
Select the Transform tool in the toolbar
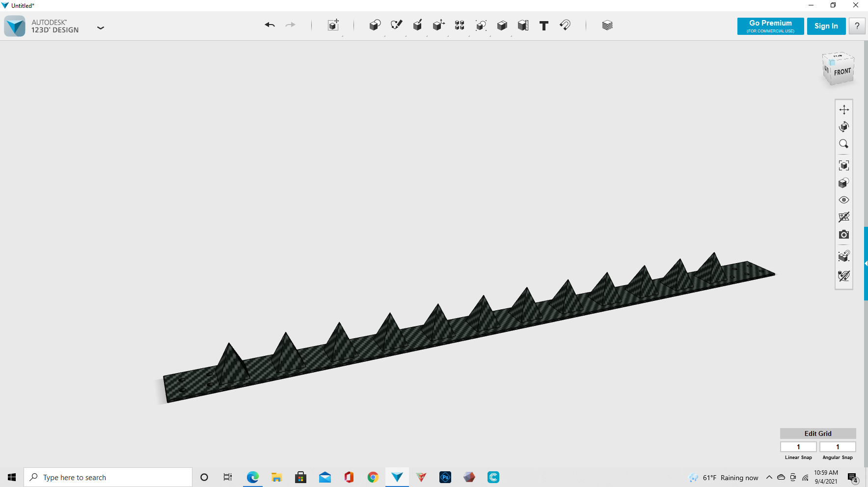(333, 25)
